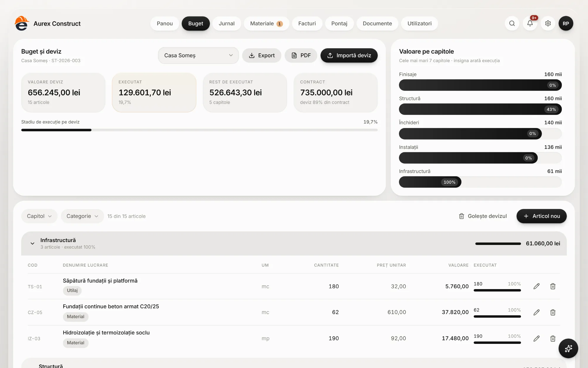Screen dimensions: 588x368
Task: Delete the IZ-03 Hidroizolație row
Action: point(553,339)
